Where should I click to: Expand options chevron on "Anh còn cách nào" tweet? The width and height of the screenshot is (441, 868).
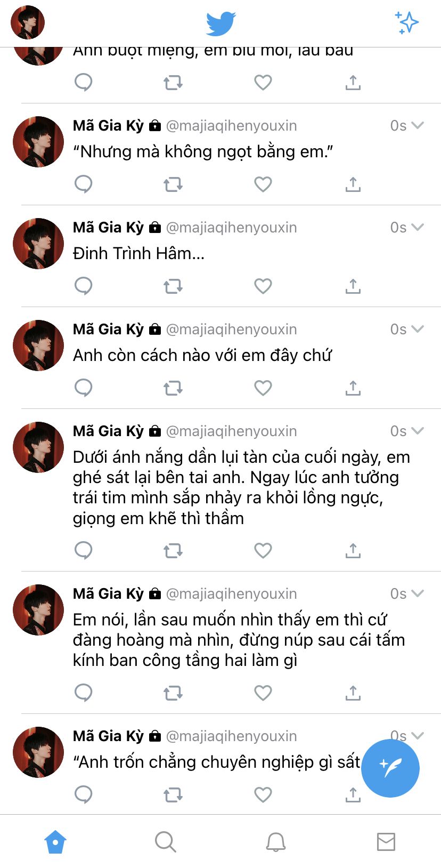pyautogui.click(x=418, y=329)
